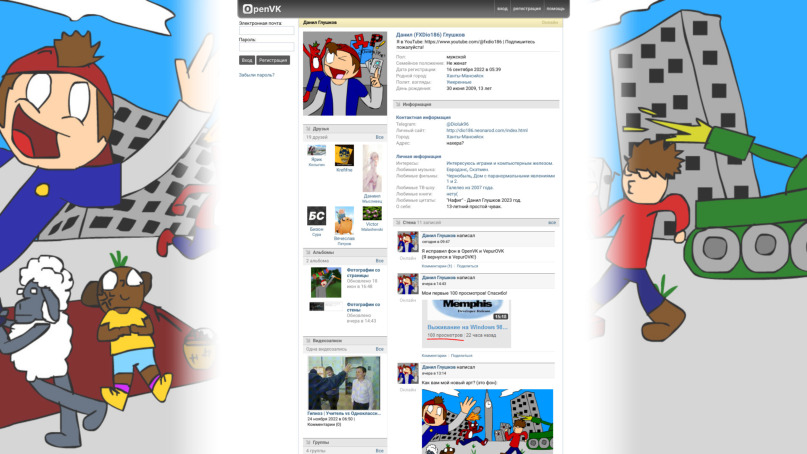Click the Регистрация button under the password field

[x=273, y=60]
